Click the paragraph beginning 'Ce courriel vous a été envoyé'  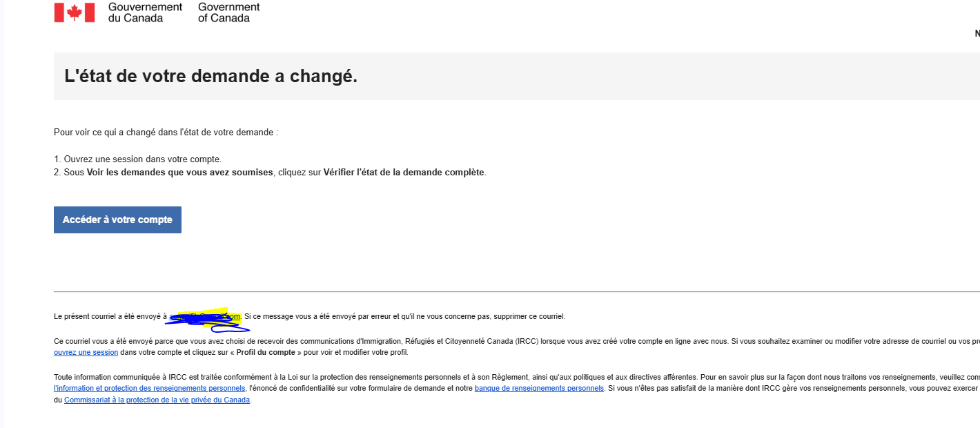[517, 347]
